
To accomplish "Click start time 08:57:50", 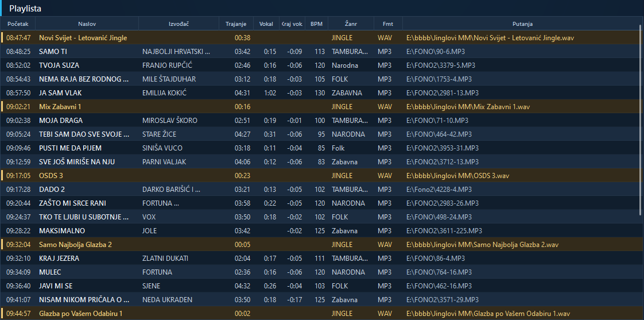I will coord(18,93).
